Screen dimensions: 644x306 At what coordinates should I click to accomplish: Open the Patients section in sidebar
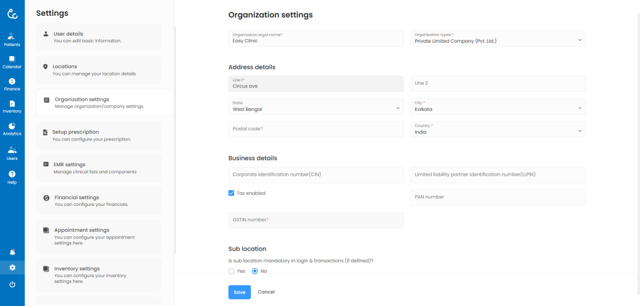point(12,39)
